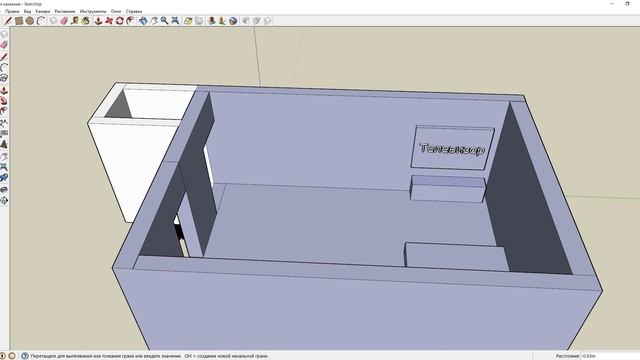Viewport: 640px width, 360px height.
Task: Select the Arc tool in left toolbar
Action: (x=4, y=67)
